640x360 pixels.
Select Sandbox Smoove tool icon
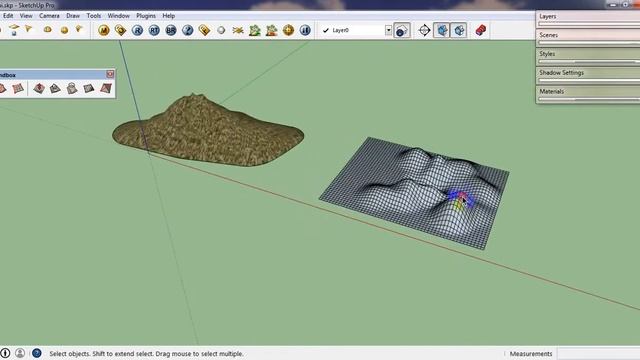pos(39,88)
